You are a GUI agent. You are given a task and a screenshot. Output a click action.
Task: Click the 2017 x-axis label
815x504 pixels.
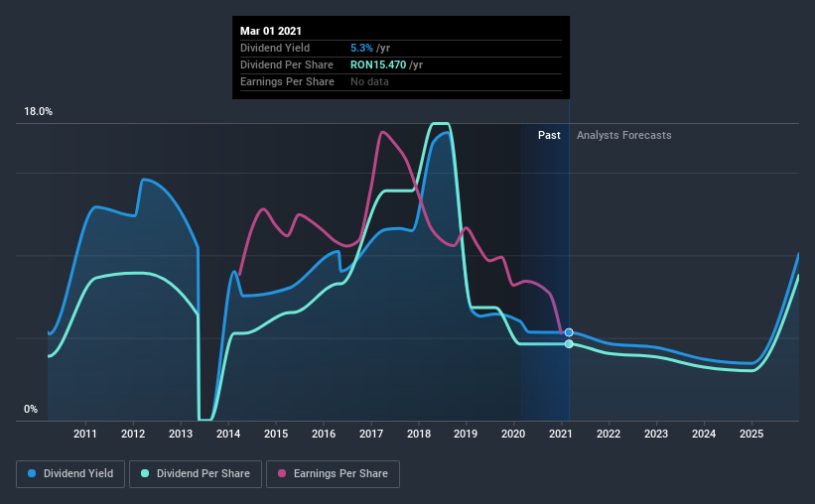[371, 434]
